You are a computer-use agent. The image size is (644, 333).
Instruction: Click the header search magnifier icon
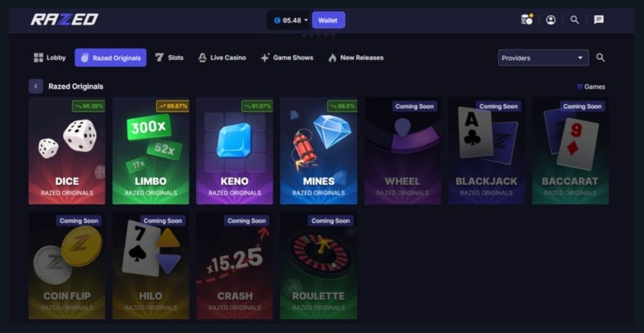click(575, 20)
